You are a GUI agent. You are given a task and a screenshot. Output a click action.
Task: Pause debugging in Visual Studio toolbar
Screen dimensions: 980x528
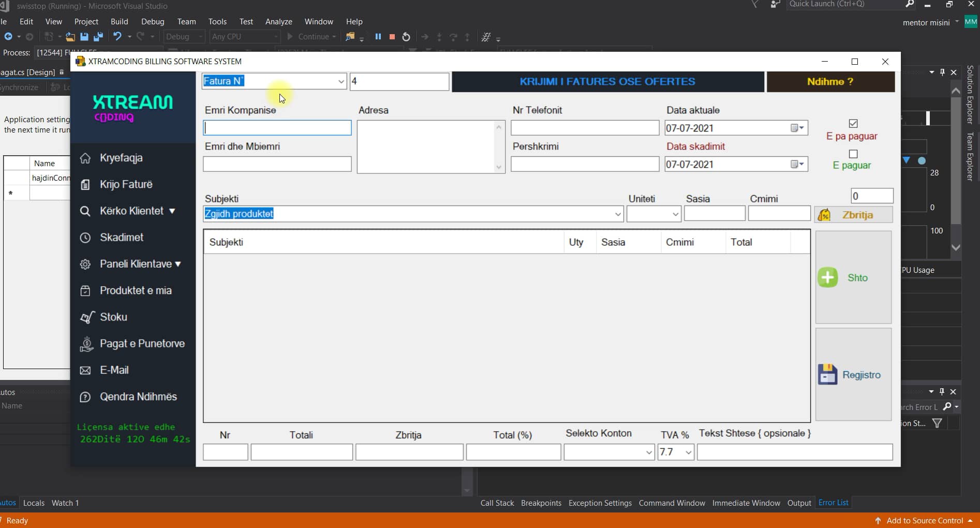tap(378, 37)
